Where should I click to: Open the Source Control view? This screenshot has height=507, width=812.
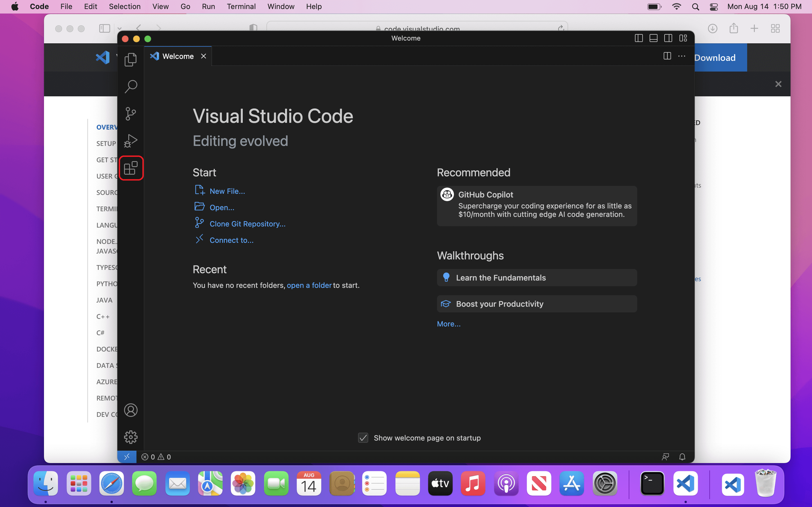(131, 114)
